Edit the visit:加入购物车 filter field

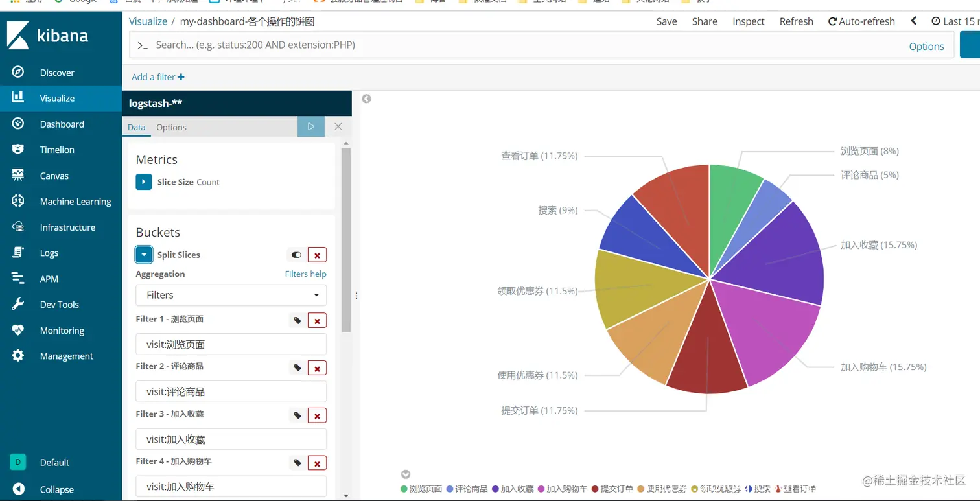coord(231,486)
